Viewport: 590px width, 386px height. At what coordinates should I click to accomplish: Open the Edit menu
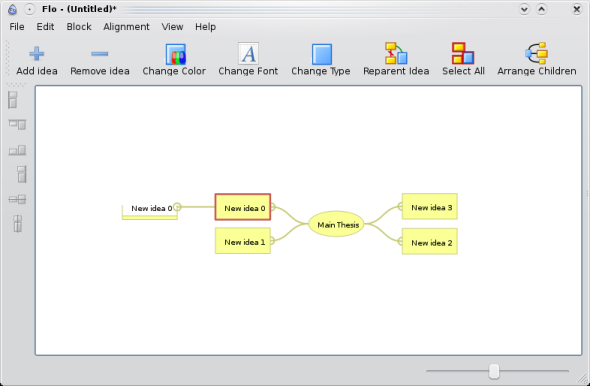point(45,27)
